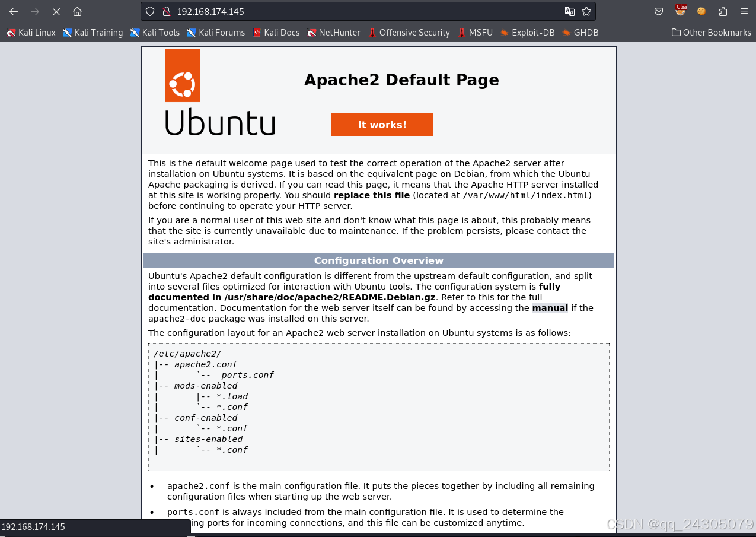This screenshot has height=537, width=756.
Task: Click the 'Apache2 Default Page' heading
Action: 401,80
